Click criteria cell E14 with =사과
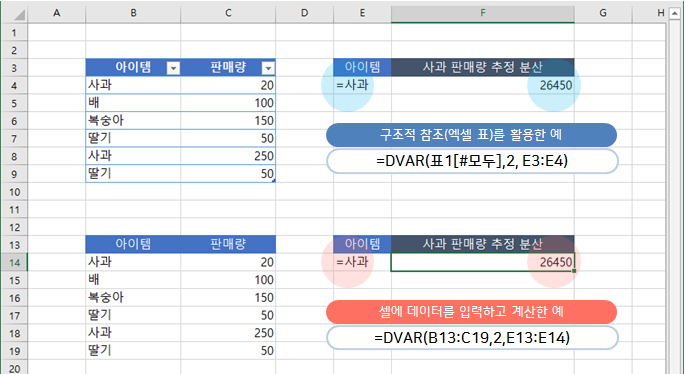Screen dimensions: 685x374 pos(362,262)
